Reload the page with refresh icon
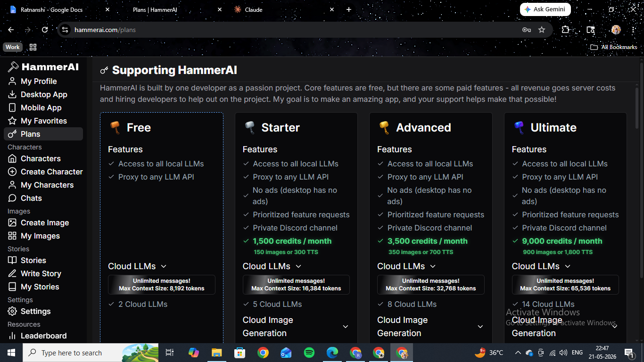Image resolution: width=644 pixels, height=362 pixels. tap(45, 30)
